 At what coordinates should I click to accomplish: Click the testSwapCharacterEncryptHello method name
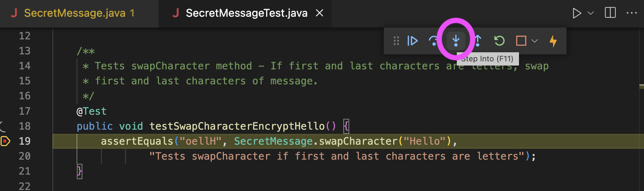pyautogui.click(x=237, y=126)
